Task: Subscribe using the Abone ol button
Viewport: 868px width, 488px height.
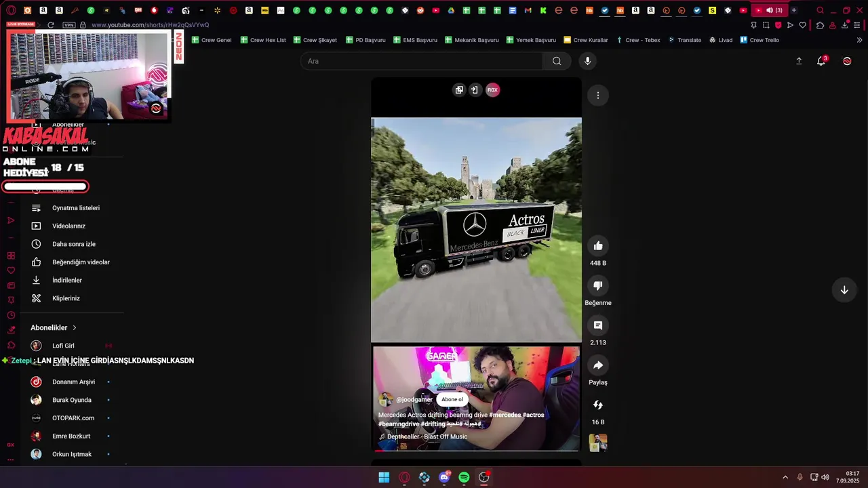Action: (x=452, y=399)
